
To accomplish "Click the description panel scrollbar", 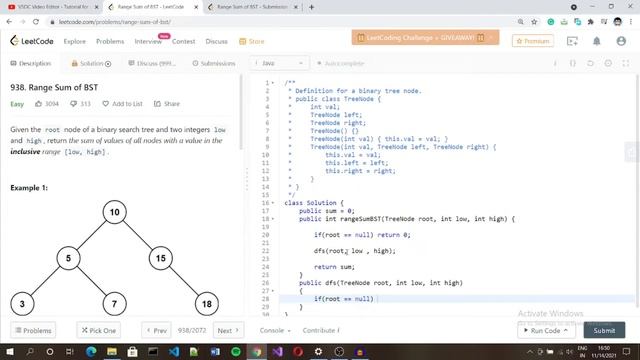I will [x=241, y=112].
